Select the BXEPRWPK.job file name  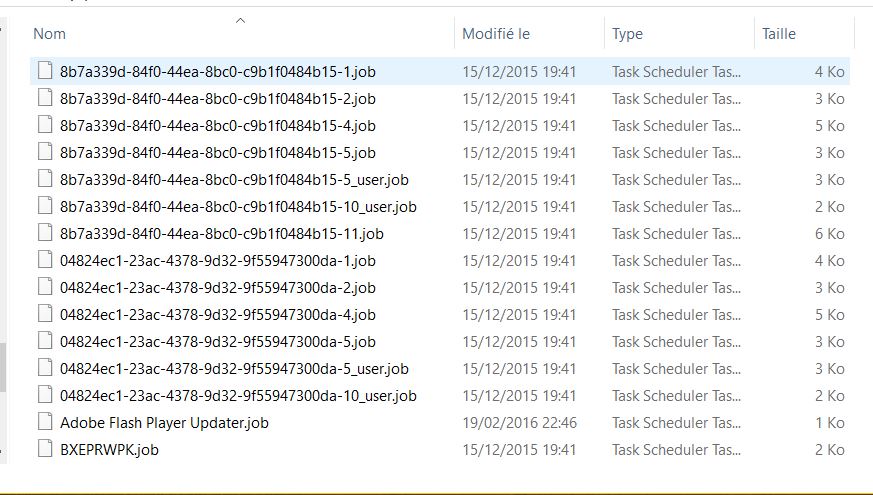[x=109, y=450]
